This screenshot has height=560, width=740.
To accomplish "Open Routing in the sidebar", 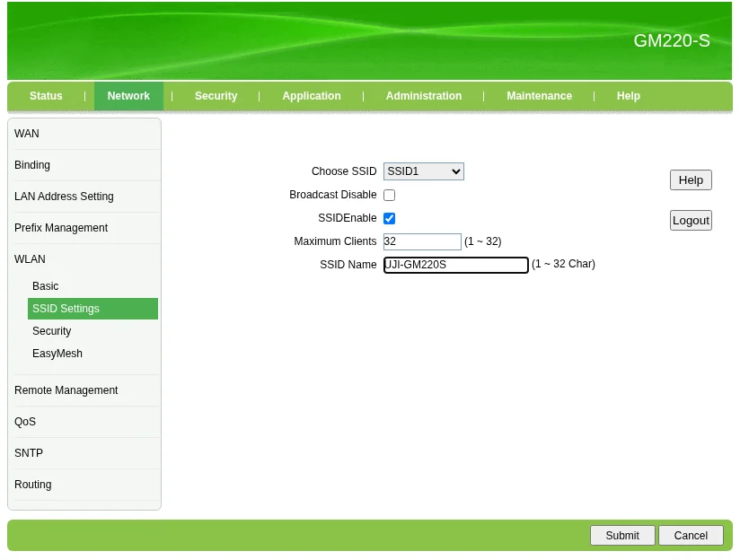I will click(33, 485).
